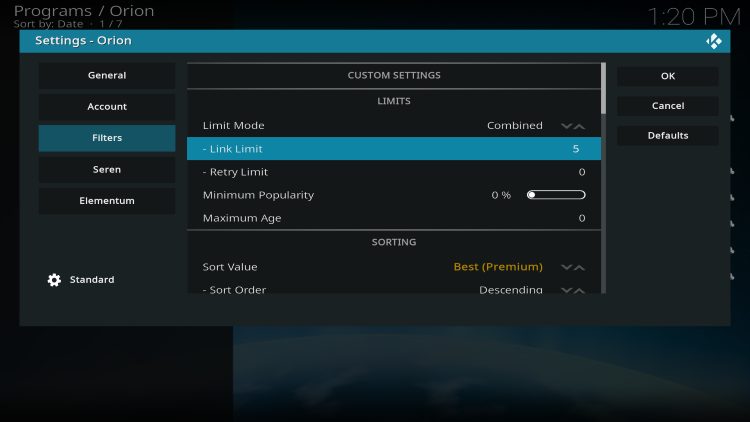Click Sort Order down arrow
The width and height of the screenshot is (750, 422).
[566, 290]
